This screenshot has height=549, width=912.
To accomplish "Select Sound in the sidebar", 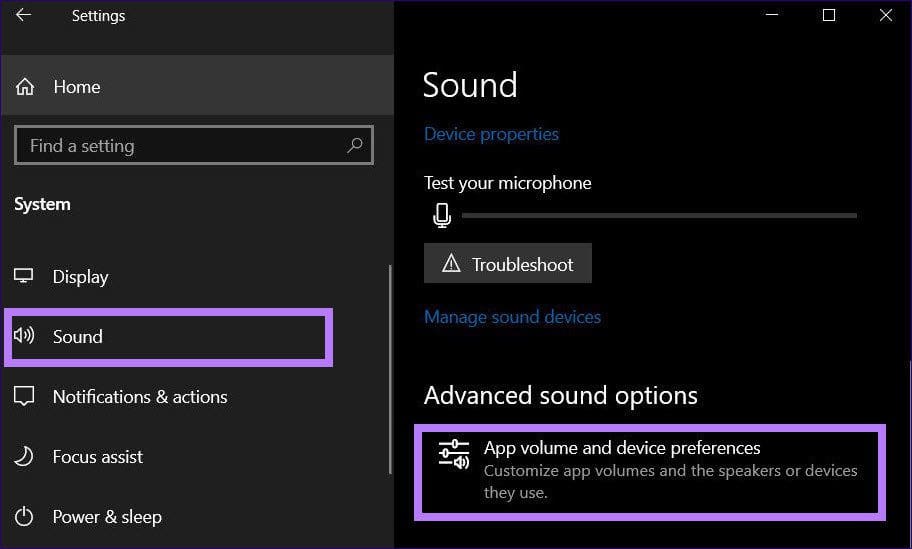I will tap(169, 337).
